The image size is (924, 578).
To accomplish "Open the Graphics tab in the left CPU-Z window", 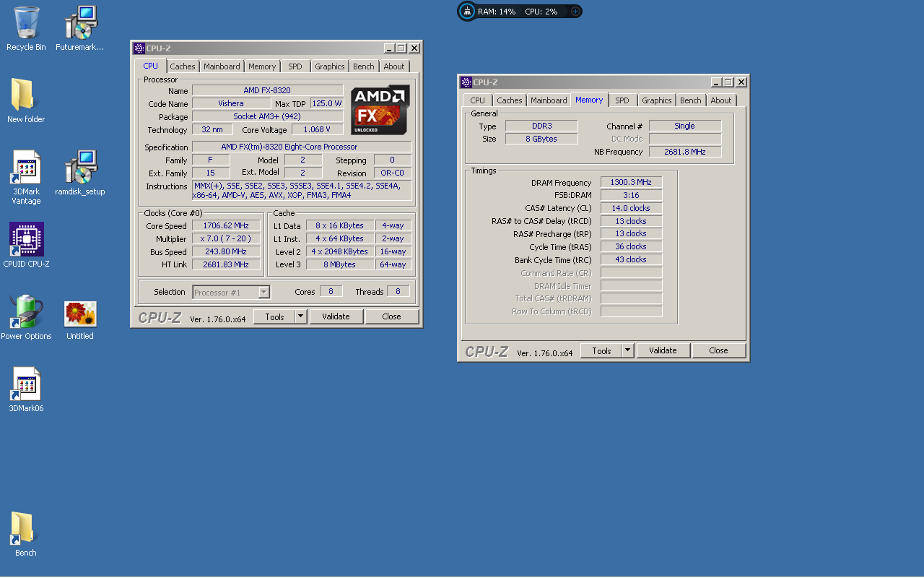I will [330, 66].
